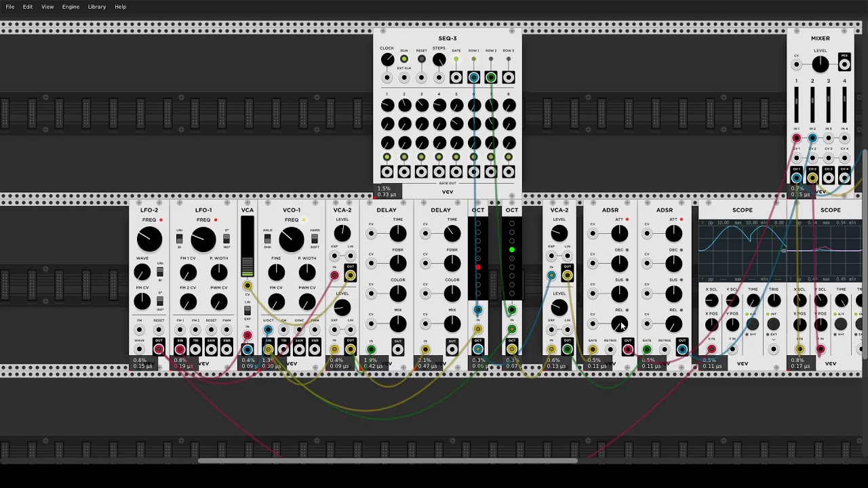This screenshot has height=488, width=868.
Task: Open the Library menu
Action: click(x=96, y=7)
